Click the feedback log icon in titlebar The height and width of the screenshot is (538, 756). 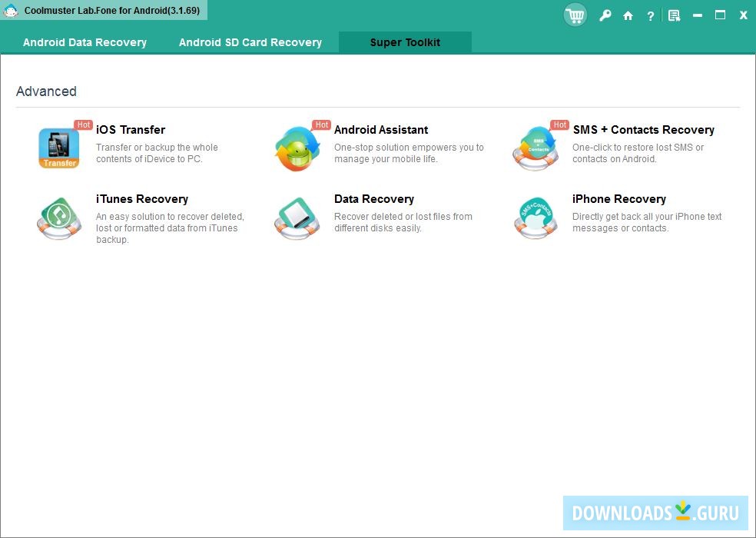[x=674, y=15]
